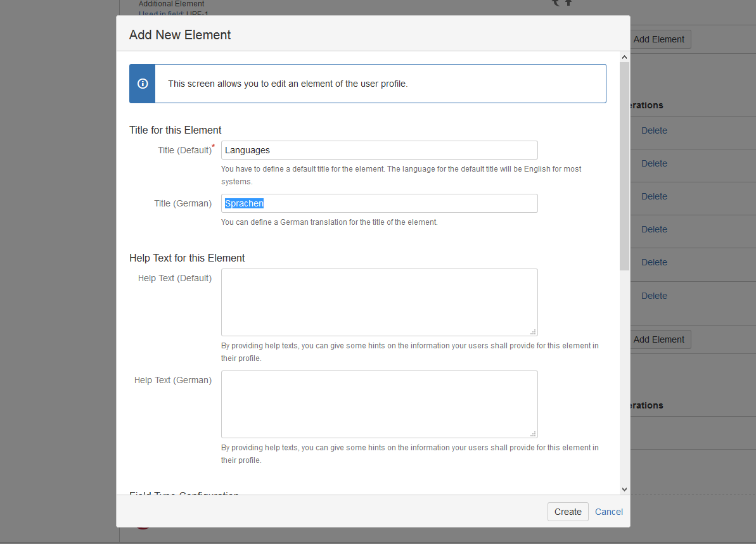Click the topmost Delete link
This screenshot has width=756, height=544.
[653, 130]
